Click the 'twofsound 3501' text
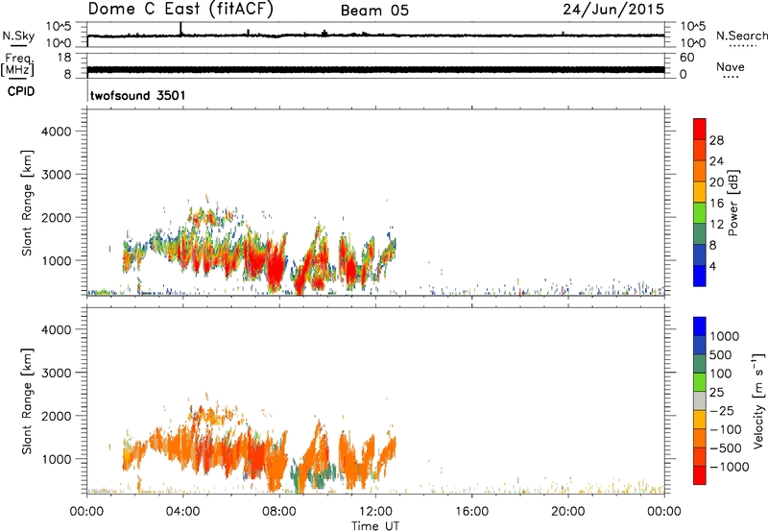This screenshot has width=768, height=532. point(138,95)
